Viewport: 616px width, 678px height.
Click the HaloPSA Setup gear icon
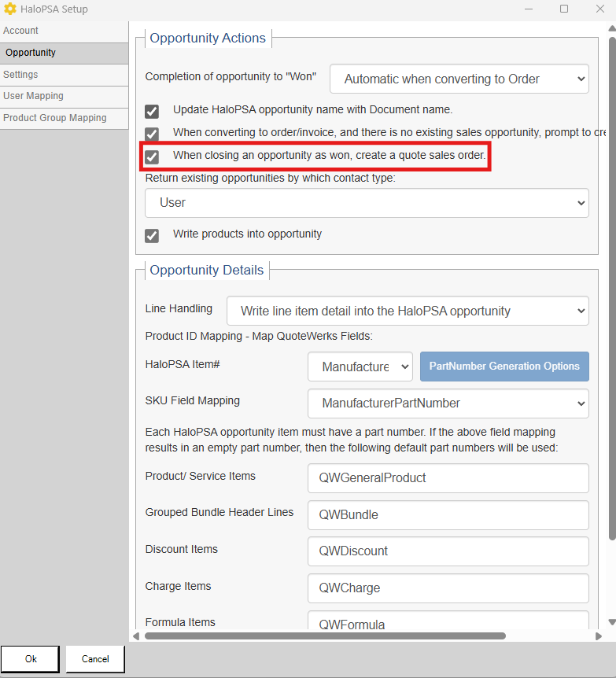coord(10,9)
